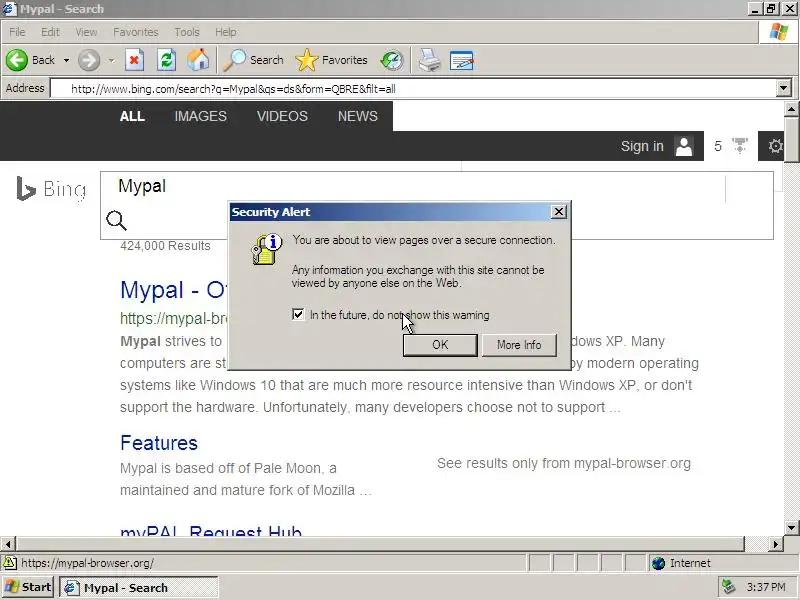Open the History clock icon
The width and height of the screenshot is (800, 600).
[x=392, y=60]
